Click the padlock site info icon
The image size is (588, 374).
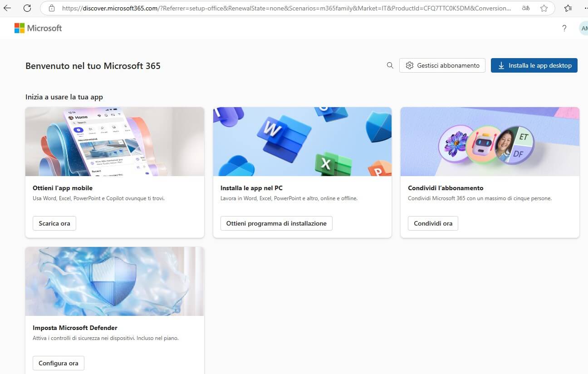[52, 8]
